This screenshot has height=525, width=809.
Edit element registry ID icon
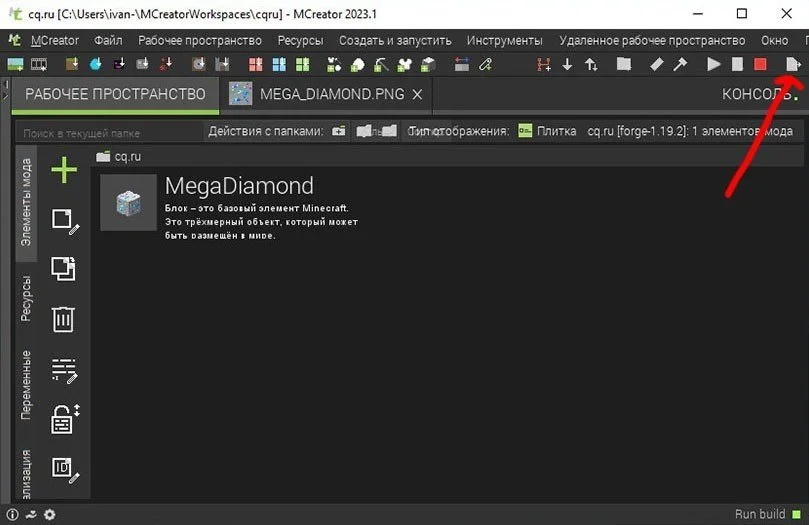click(65, 470)
